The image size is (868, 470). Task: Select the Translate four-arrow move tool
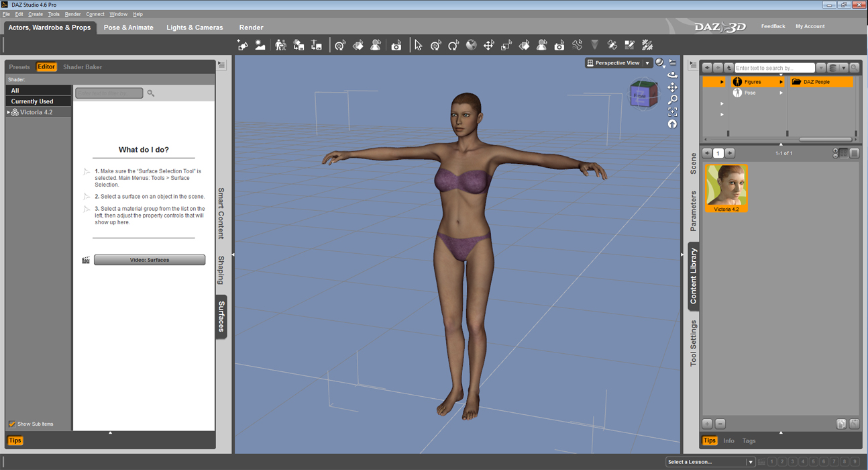coord(489,45)
